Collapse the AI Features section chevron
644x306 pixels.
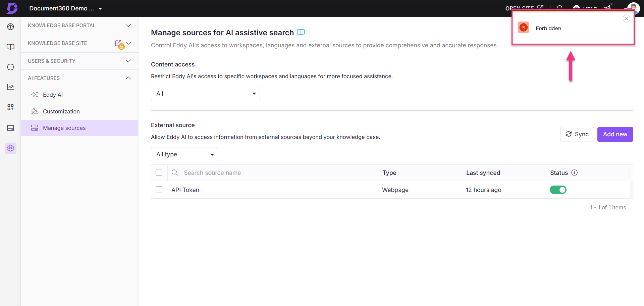pos(128,78)
